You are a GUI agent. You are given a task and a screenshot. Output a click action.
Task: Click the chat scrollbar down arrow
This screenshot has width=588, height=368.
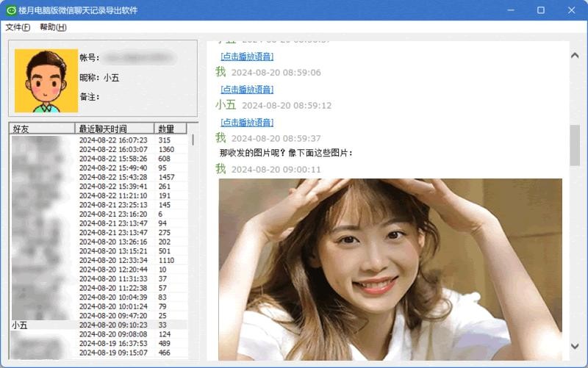(575, 346)
